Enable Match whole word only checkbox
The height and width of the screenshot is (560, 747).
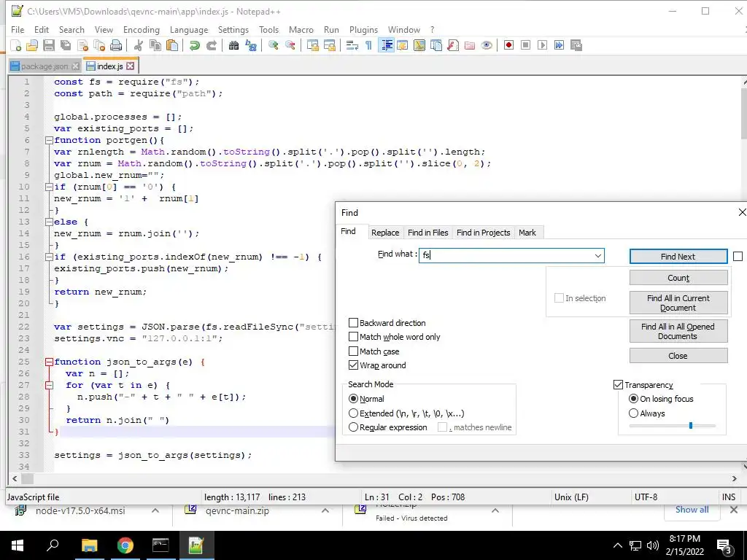pos(353,337)
